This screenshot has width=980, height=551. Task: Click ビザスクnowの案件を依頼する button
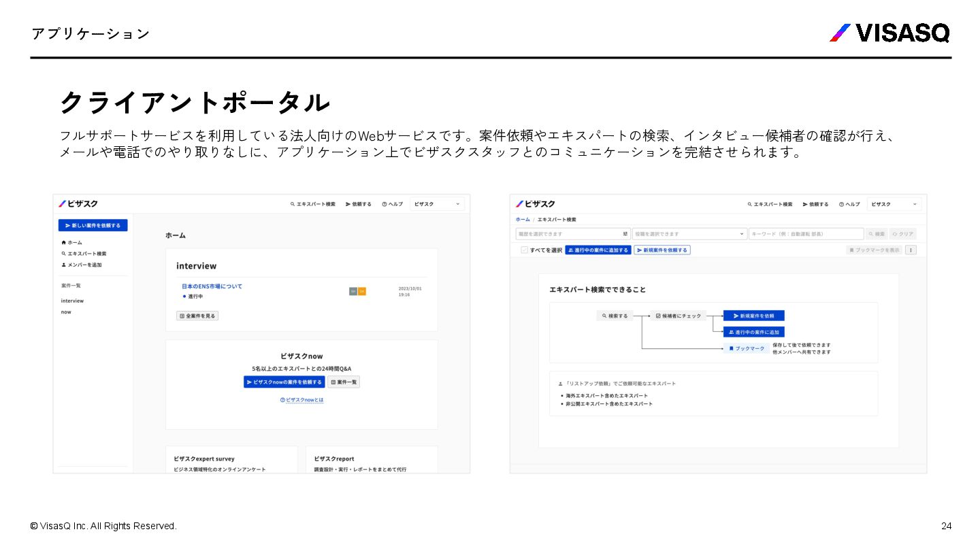click(x=284, y=382)
